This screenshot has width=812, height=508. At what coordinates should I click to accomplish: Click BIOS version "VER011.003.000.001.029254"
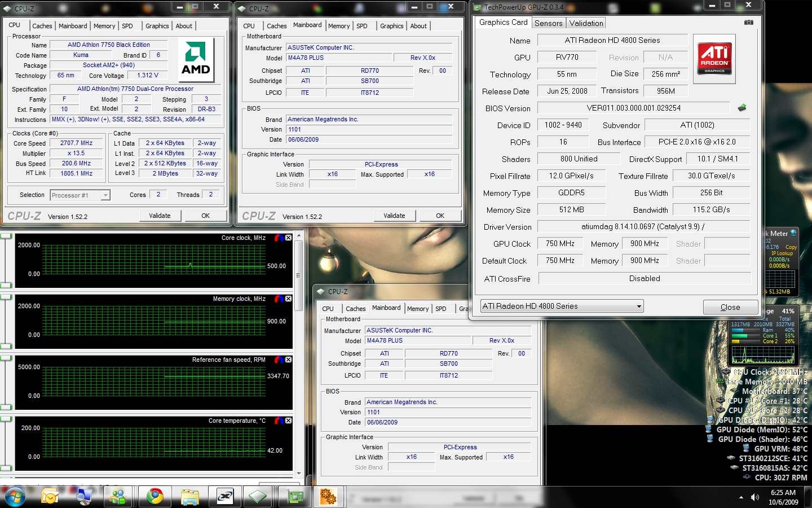point(634,108)
